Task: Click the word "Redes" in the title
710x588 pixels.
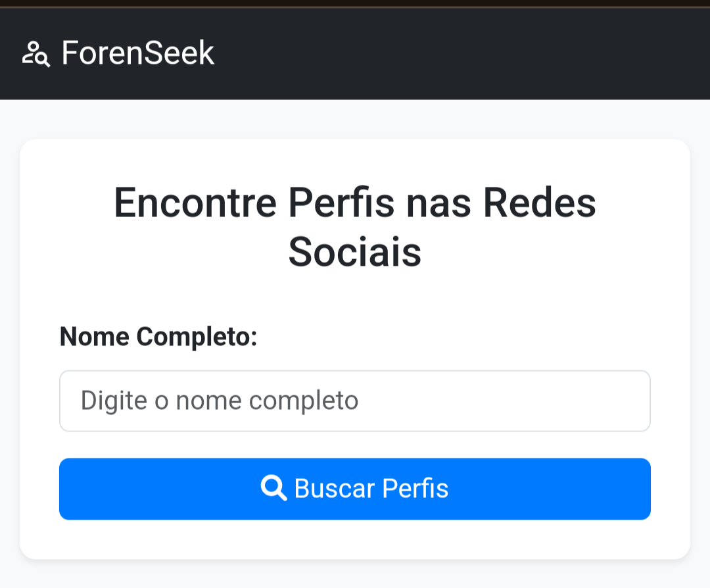Action: tap(540, 203)
